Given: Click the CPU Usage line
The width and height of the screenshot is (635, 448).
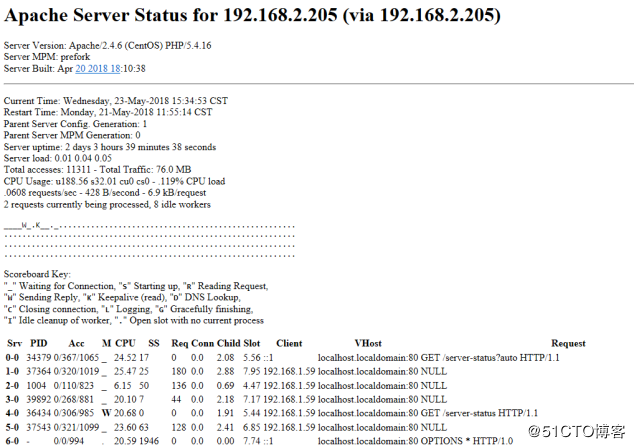Looking at the screenshot, I should 115,181.
